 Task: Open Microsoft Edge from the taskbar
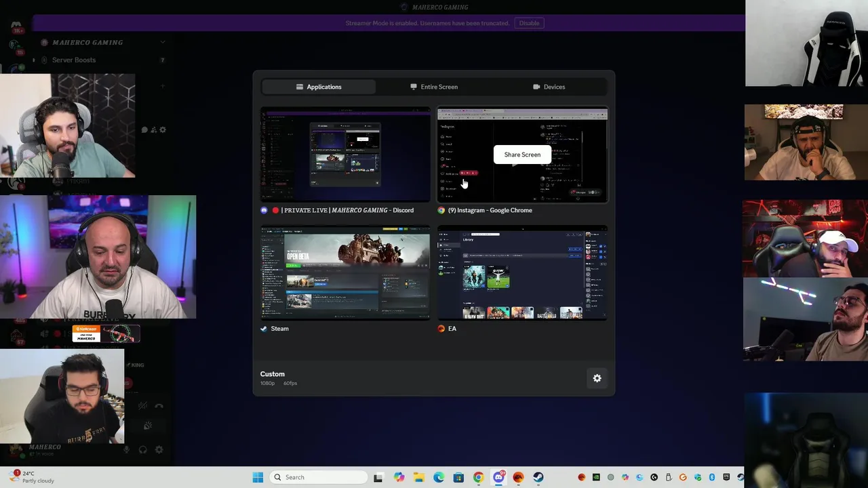438,477
